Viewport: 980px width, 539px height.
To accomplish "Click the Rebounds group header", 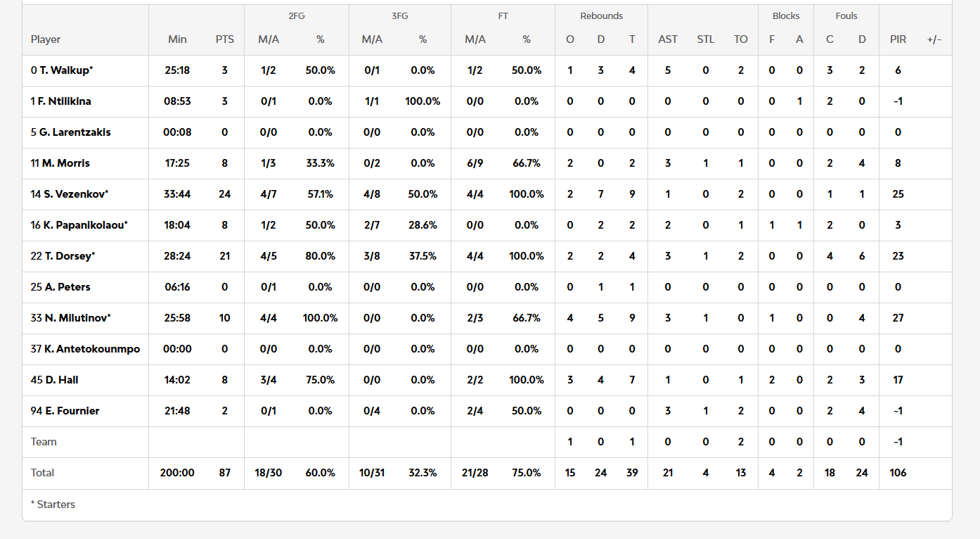I will pyautogui.click(x=601, y=15).
